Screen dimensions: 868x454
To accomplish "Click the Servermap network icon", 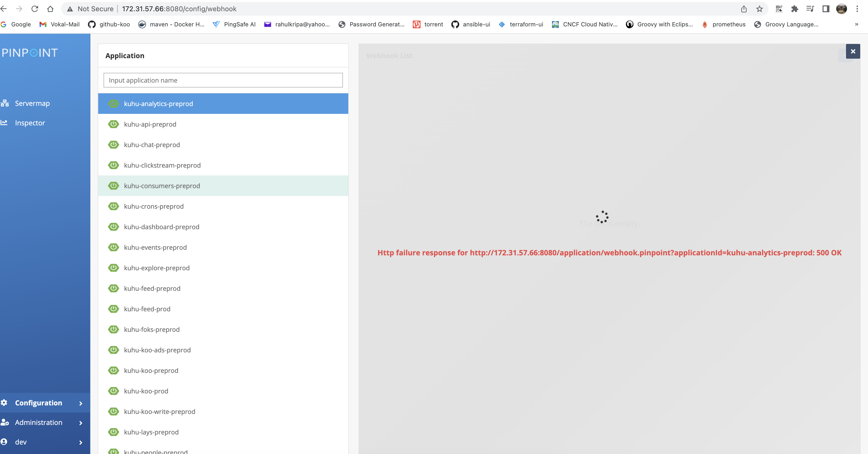I will click(x=5, y=103).
